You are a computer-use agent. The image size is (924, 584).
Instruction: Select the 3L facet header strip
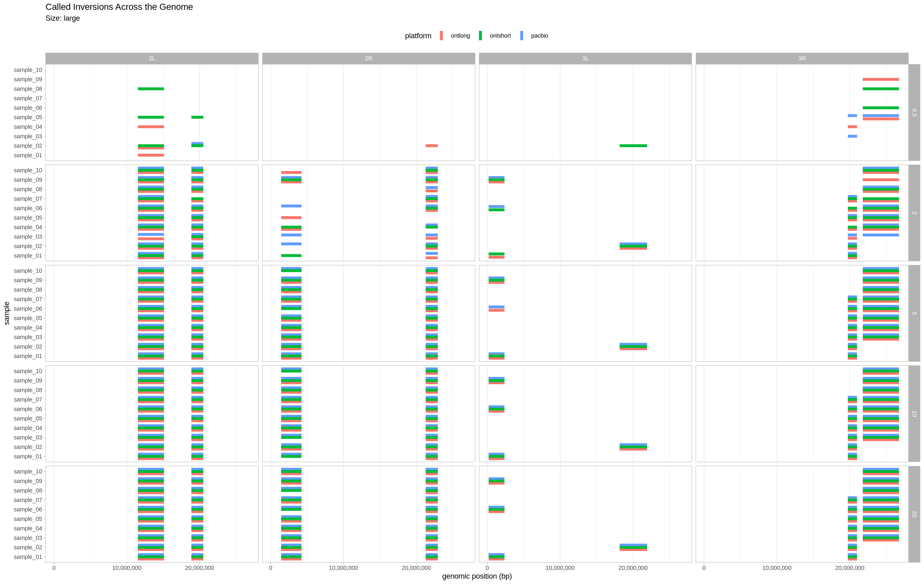(x=585, y=58)
